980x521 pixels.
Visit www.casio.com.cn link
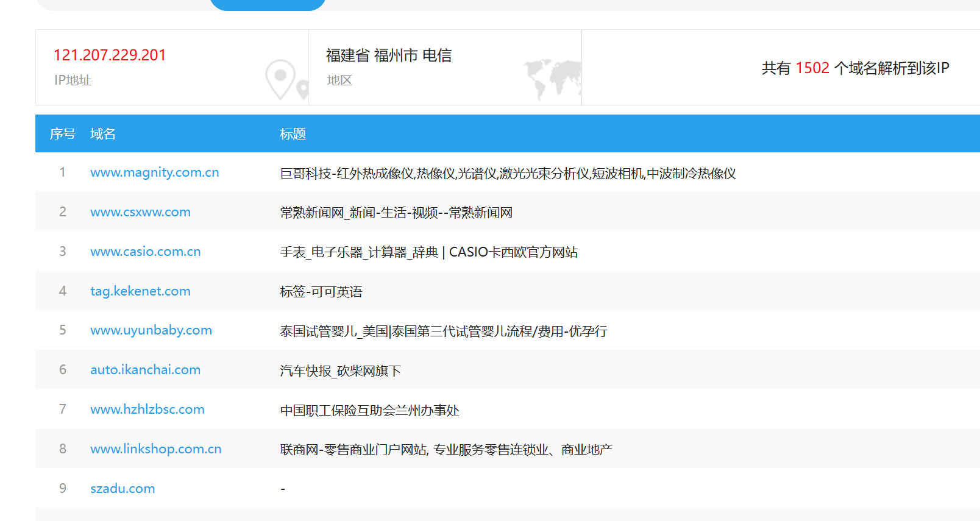[x=145, y=252]
